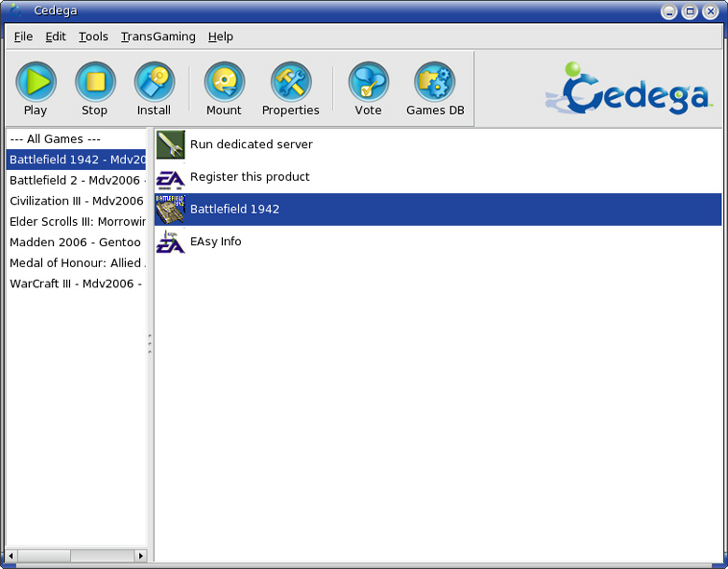Open the Games DB icon

click(x=435, y=82)
